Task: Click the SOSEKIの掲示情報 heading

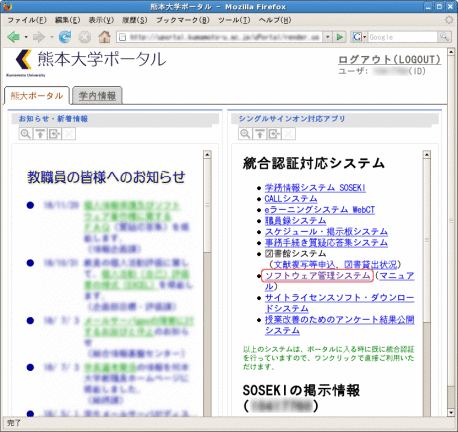Action: 301,390
